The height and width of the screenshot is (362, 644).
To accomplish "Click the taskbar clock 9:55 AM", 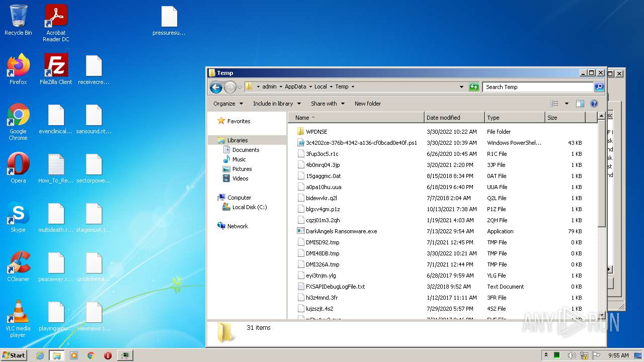I will tap(618, 355).
